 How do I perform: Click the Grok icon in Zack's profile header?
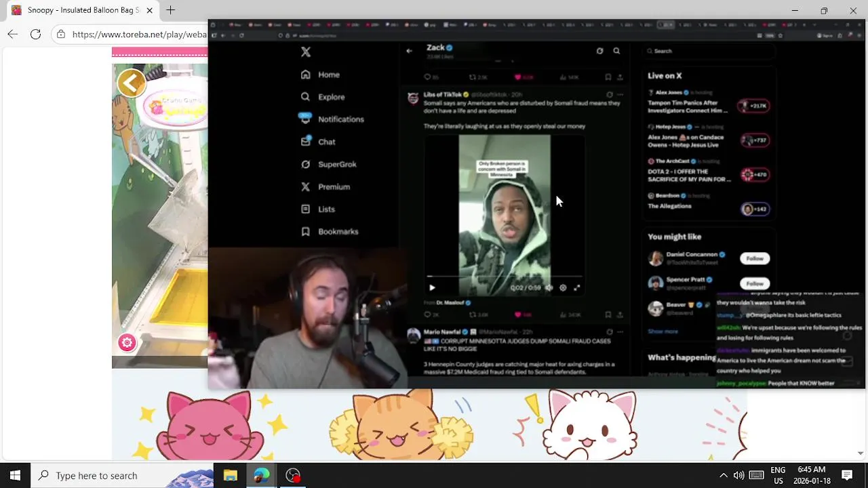coord(599,51)
